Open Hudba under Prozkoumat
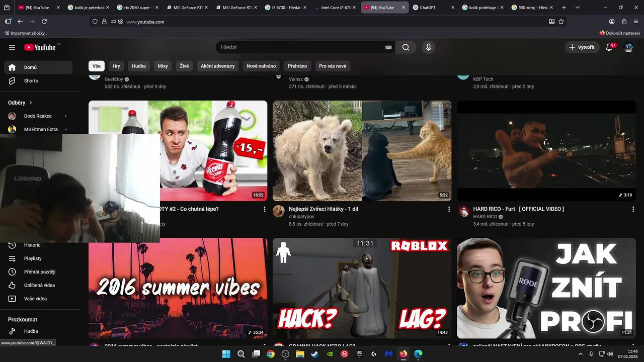Image resolution: width=644 pixels, height=362 pixels. [38, 331]
